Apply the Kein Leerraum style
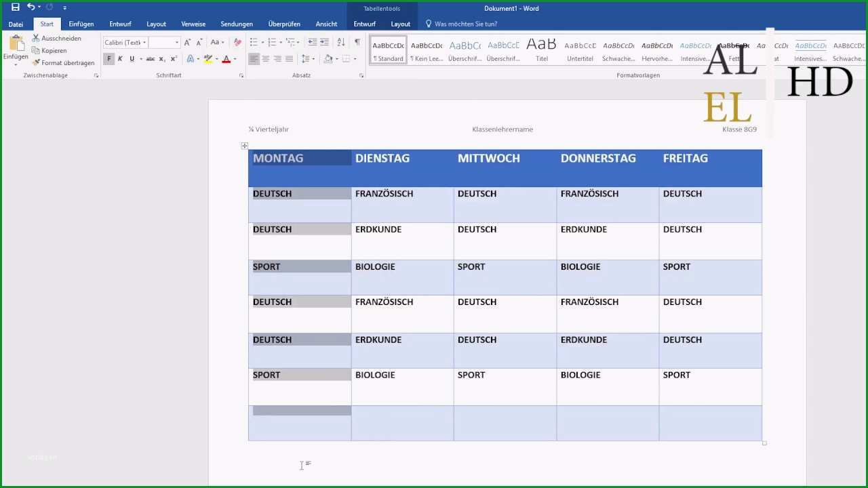Viewport: 868px width, 488px height. click(427, 50)
